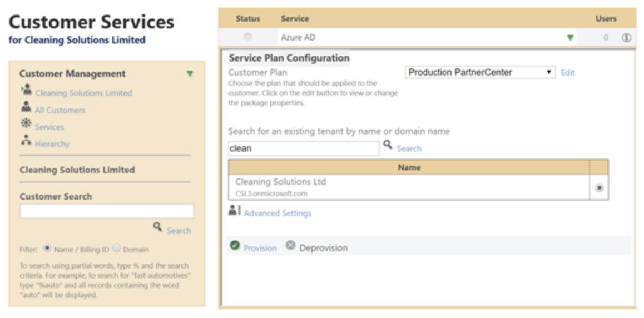This screenshot has width=644, height=318.
Task: Click the Customer Search input field
Action: [x=107, y=211]
